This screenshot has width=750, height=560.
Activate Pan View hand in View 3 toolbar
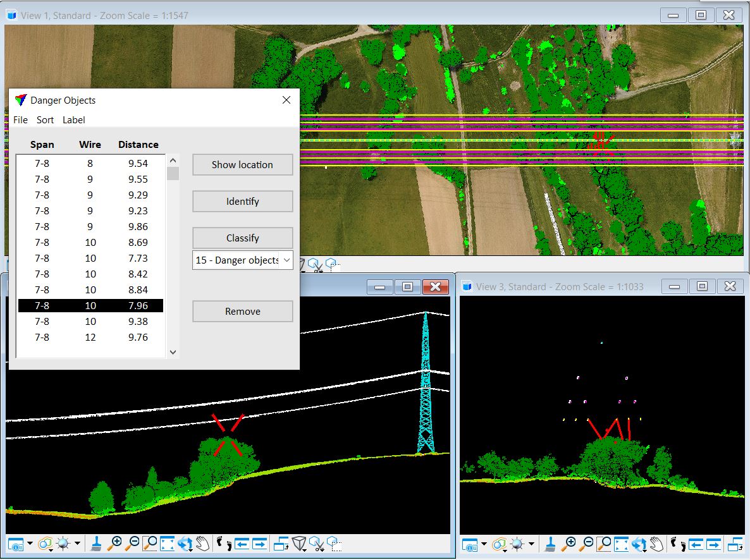coord(658,544)
